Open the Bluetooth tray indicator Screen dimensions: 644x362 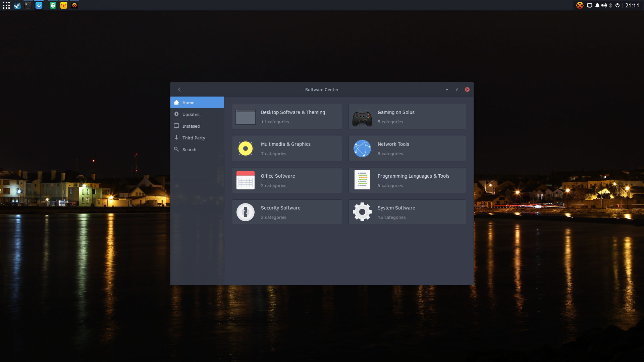pyautogui.click(x=611, y=5)
